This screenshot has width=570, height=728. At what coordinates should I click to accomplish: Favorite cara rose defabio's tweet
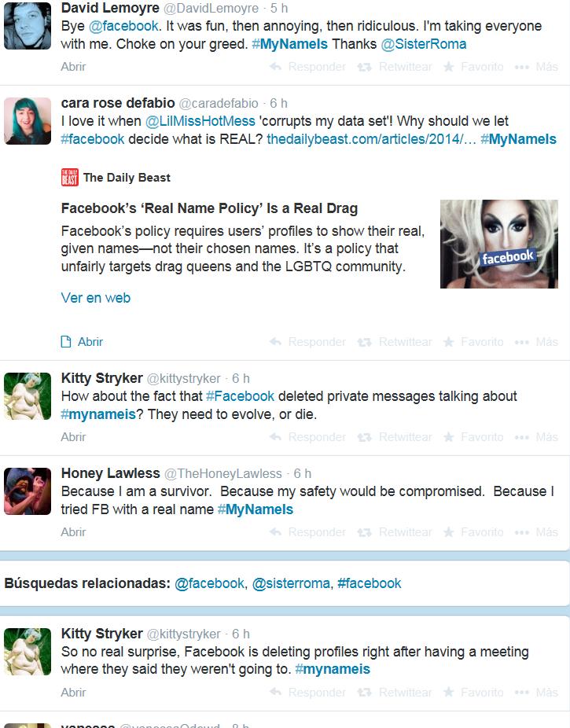click(x=473, y=342)
